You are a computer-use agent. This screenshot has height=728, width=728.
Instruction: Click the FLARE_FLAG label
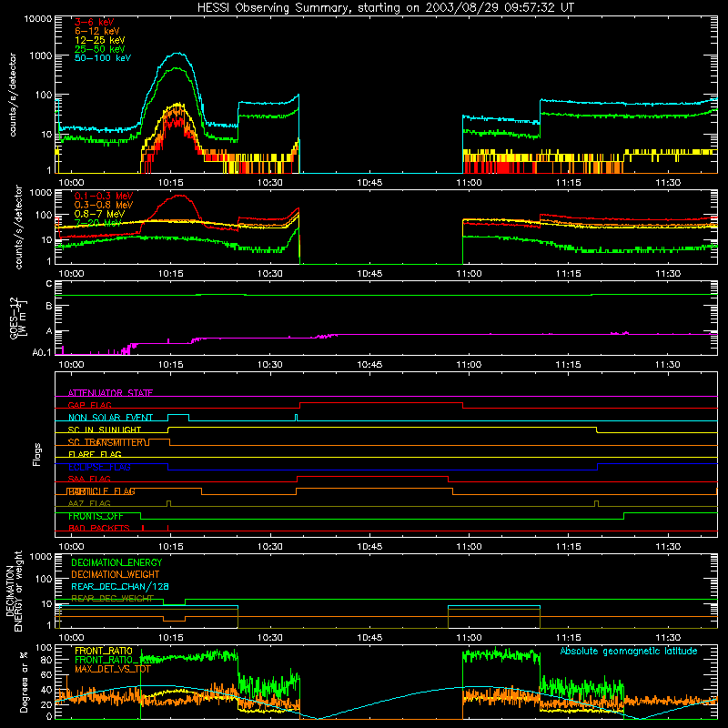(x=95, y=454)
